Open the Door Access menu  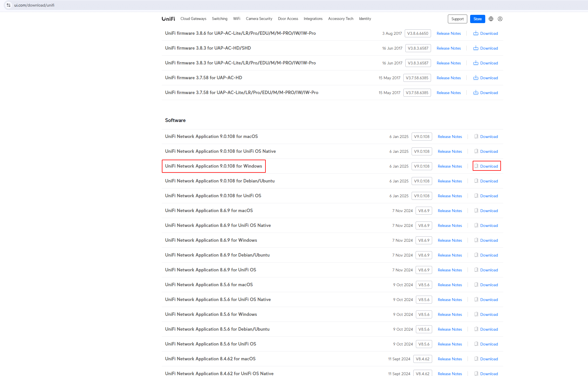288,19
